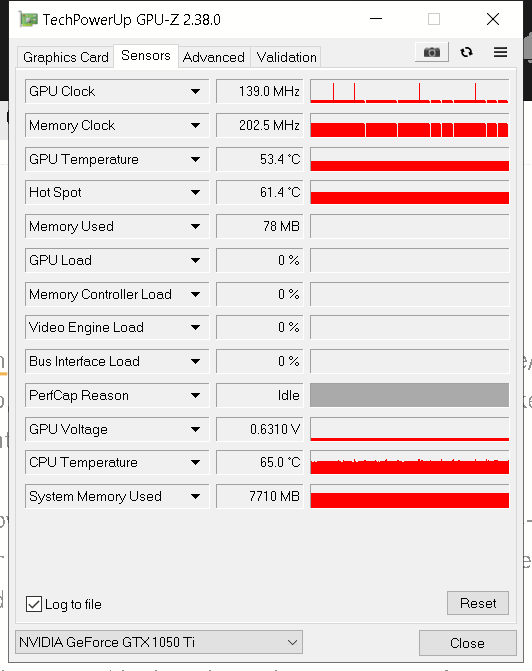This screenshot has width=532, height=671.
Task: Expand the Memory Clock dropdown arrow
Action: (x=196, y=125)
